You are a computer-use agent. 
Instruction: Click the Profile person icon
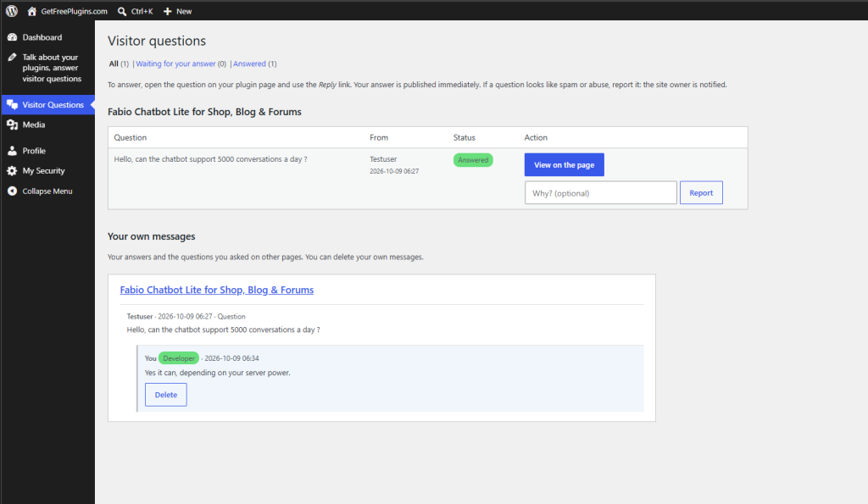pos(12,151)
